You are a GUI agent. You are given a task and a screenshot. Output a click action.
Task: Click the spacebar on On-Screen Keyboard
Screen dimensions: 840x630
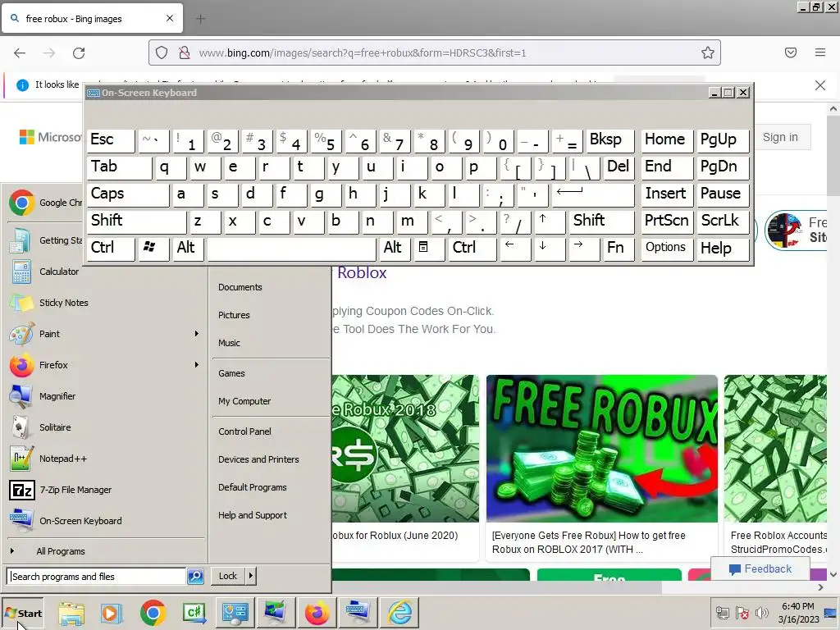[291, 248]
